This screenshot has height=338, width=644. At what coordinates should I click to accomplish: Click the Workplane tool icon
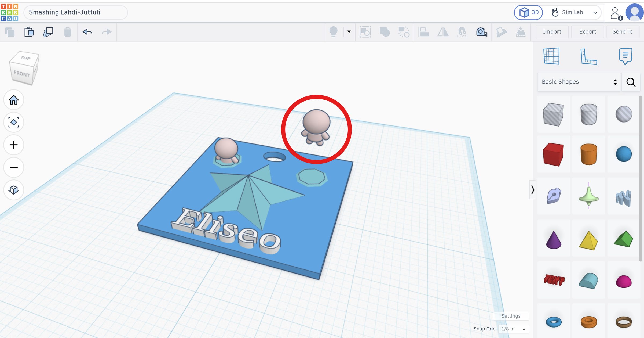coord(551,56)
